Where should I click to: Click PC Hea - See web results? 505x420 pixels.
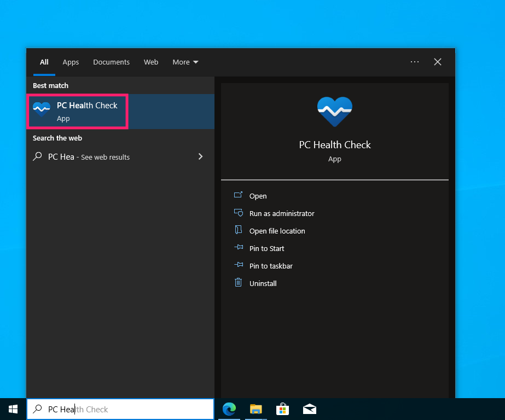(89, 157)
